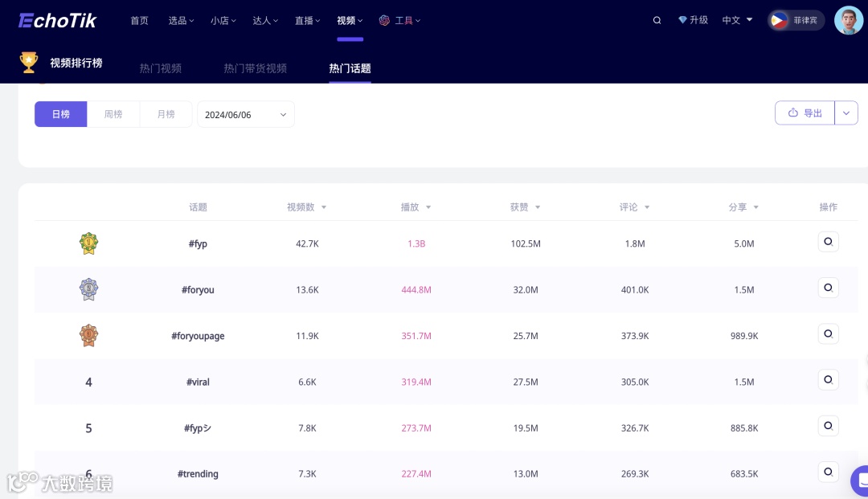This screenshot has width=868, height=499.
Task: Expand the 小店 menu
Action: click(x=223, y=20)
